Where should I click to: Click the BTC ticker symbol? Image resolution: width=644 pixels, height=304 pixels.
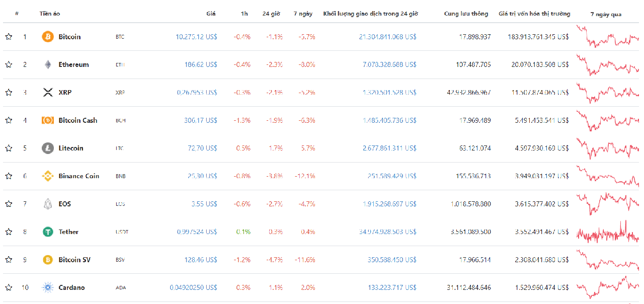tap(119, 37)
